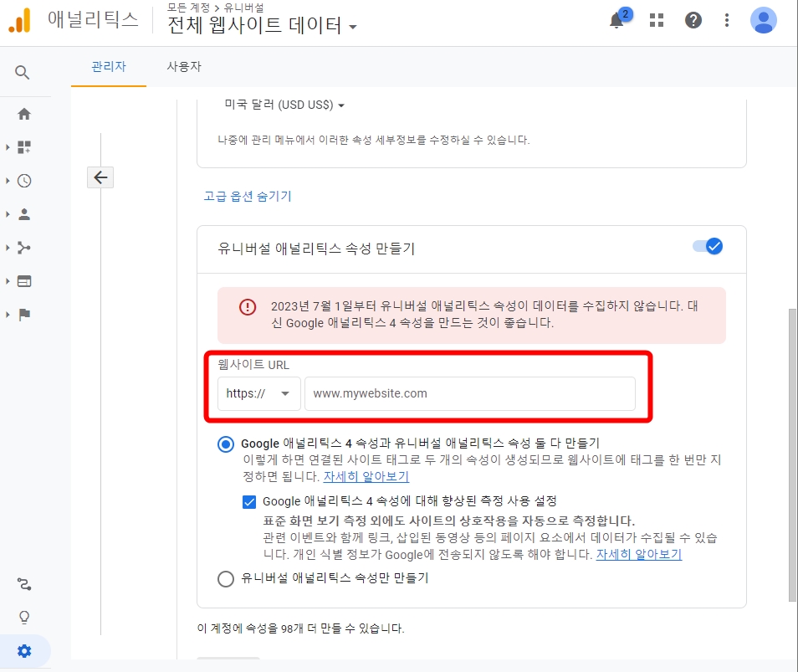Viewport: 798px width, 672px height.
Task: Expand the Customization section arrow
Action: click(x=8, y=147)
